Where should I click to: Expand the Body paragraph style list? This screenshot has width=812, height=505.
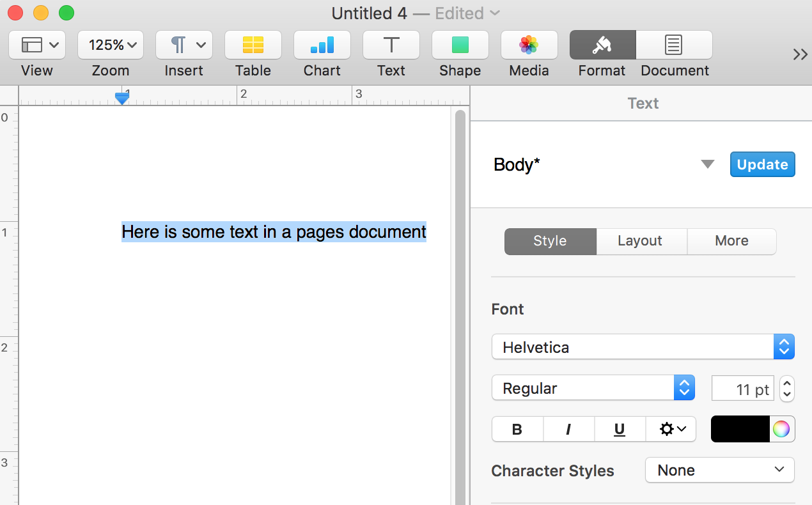click(707, 164)
